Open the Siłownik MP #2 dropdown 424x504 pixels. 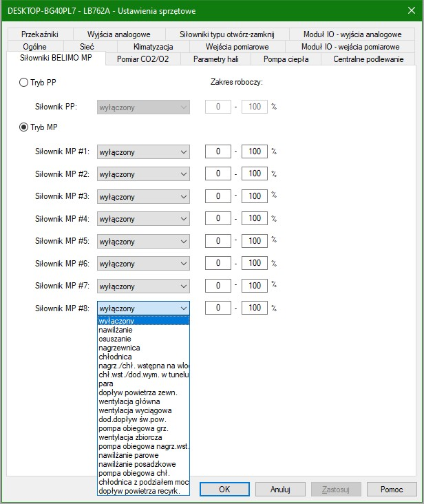tap(143, 174)
